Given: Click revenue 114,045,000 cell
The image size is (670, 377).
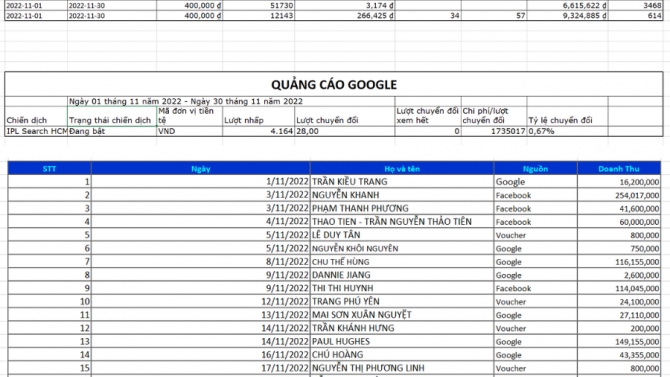Looking at the screenshot, I should pos(619,288).
